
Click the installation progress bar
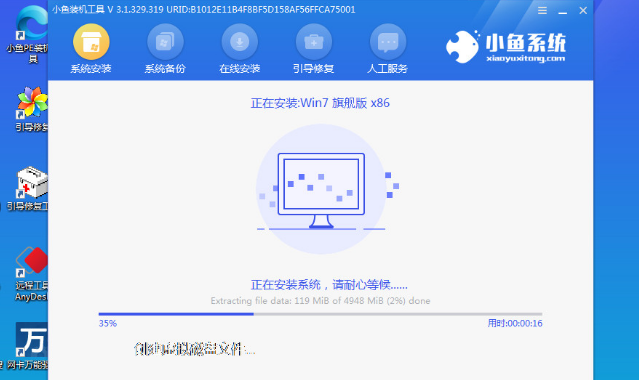(320, 314)
